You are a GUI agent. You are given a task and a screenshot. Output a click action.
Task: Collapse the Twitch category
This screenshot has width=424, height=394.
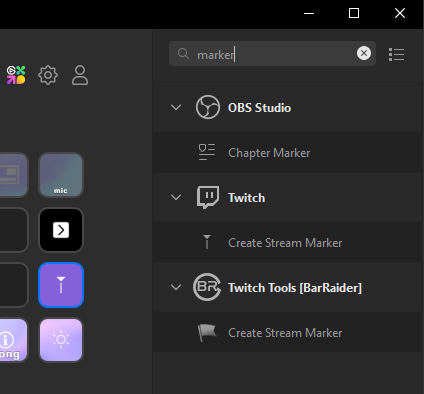(176, 197)
